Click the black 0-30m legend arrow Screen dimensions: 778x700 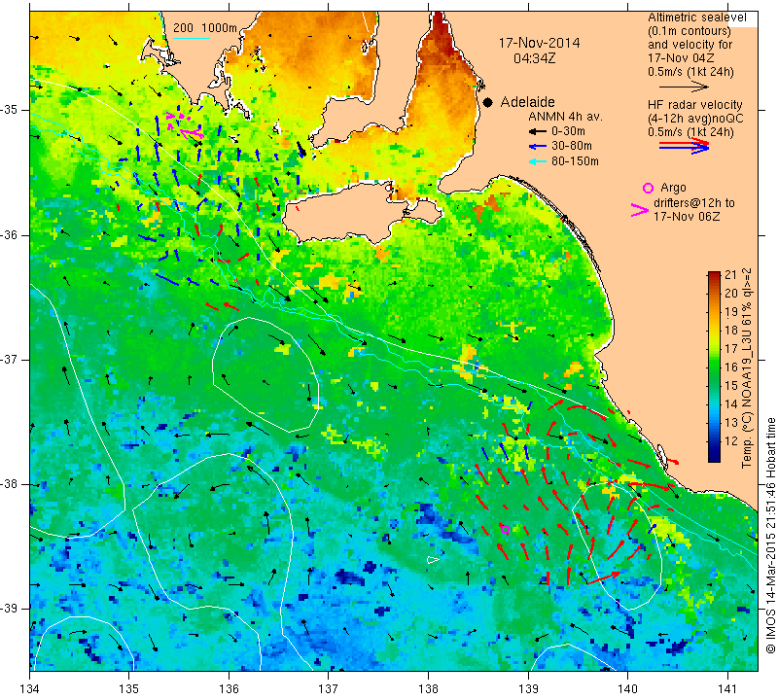(538, 132)
